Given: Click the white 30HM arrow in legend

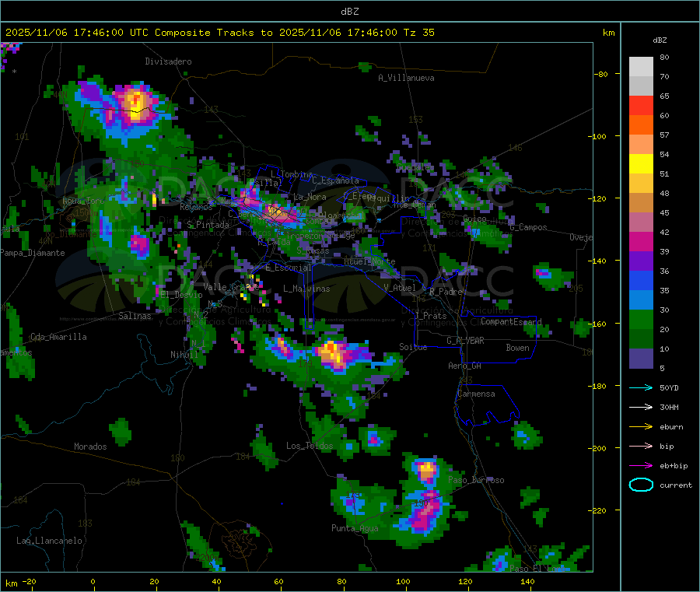Looking at the screenshot, I should [x=641, y=407].
